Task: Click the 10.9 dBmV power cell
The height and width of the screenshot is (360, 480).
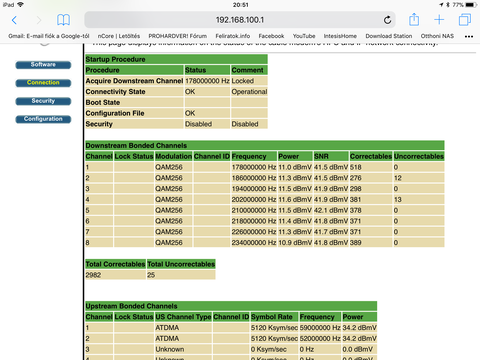Action: pyautogui.click(x=295, y=243)
